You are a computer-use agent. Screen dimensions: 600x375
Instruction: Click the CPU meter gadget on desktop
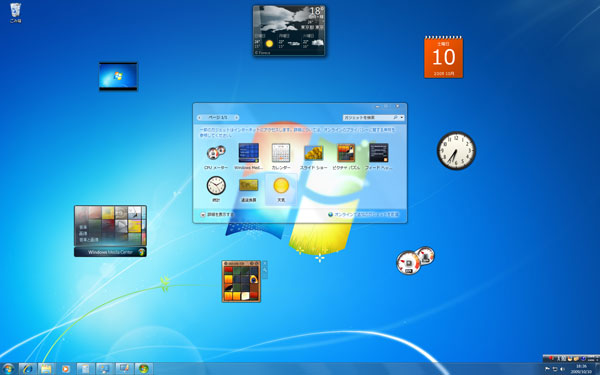coord(415,261)
